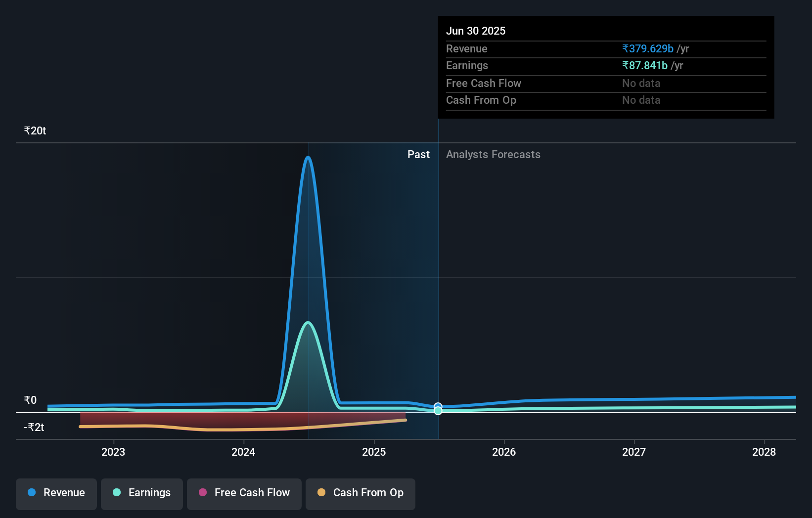The height and width of the screenshot is (518, 812).
Task: Click the Analysts Forecasts label
Action: pyautogui.click(x=493, y=154)
